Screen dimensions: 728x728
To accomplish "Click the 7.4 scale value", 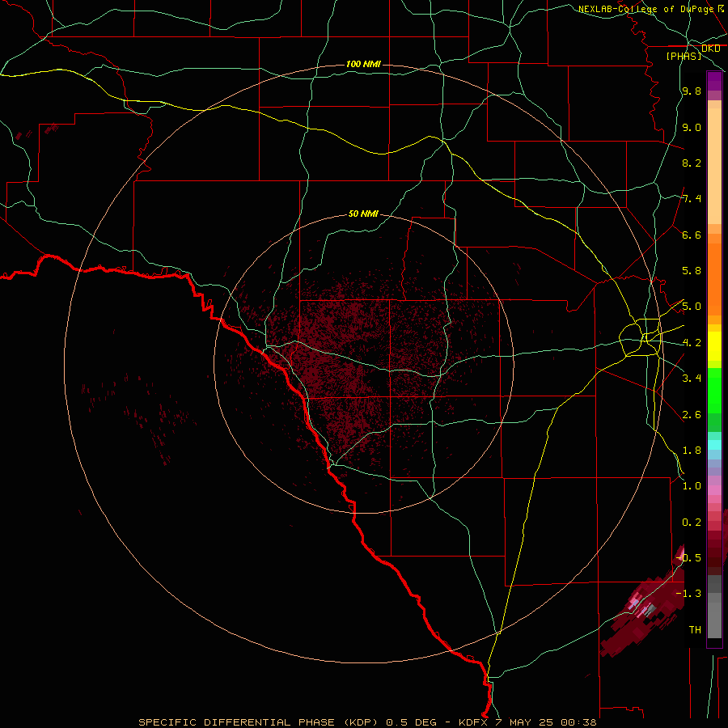I will coord(692,199).
